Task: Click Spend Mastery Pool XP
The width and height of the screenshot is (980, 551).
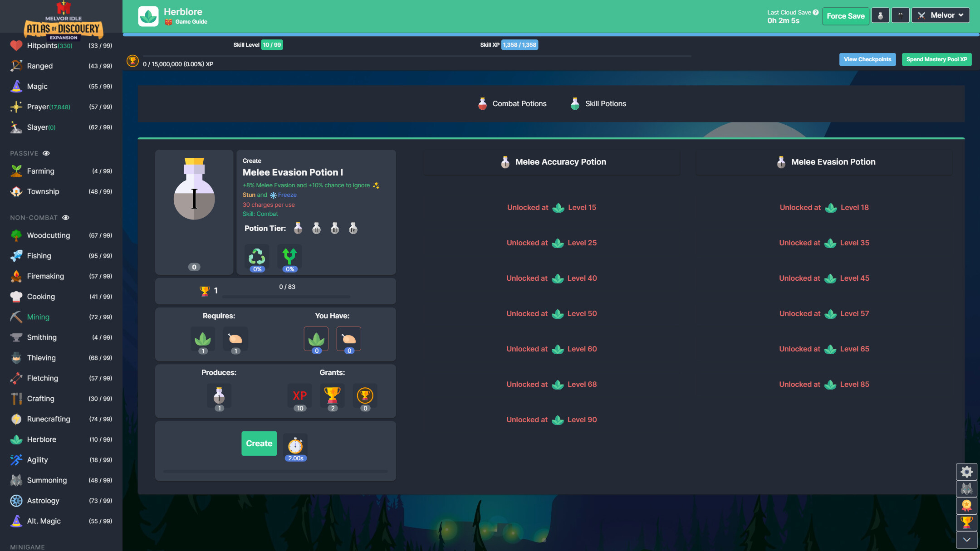Action: tap(936, 59)
